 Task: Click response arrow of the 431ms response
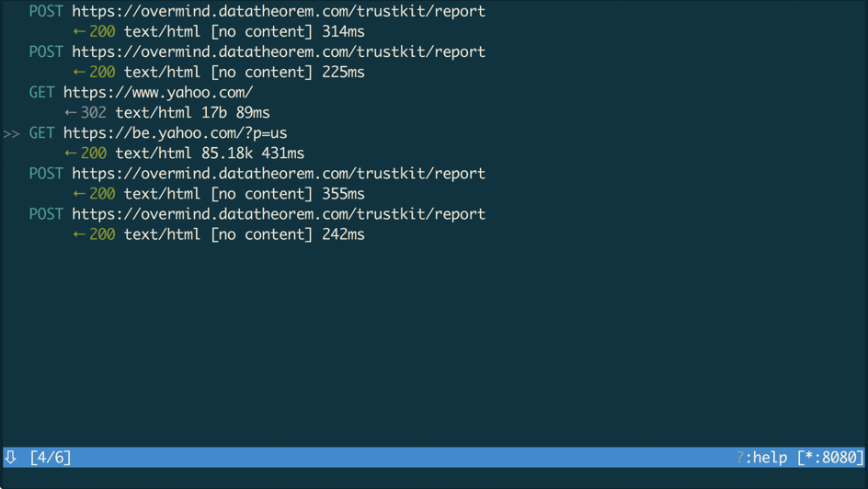coord(70,154)
